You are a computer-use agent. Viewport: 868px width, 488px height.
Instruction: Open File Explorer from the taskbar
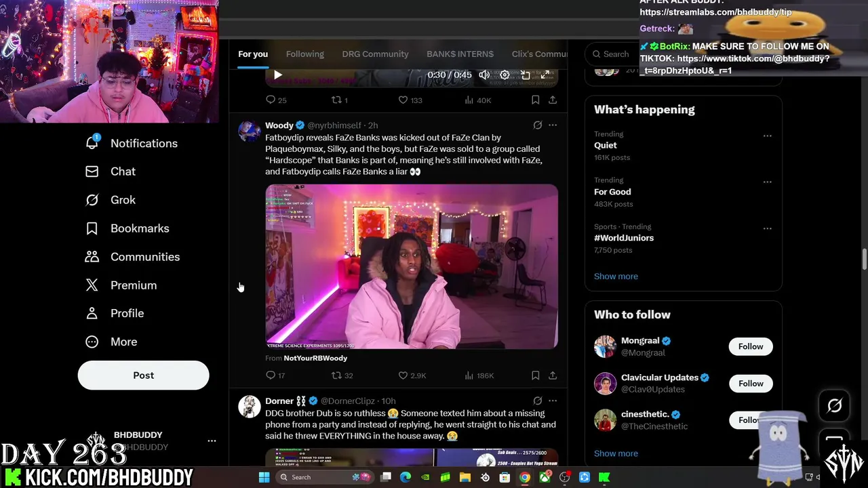point(465,477)
